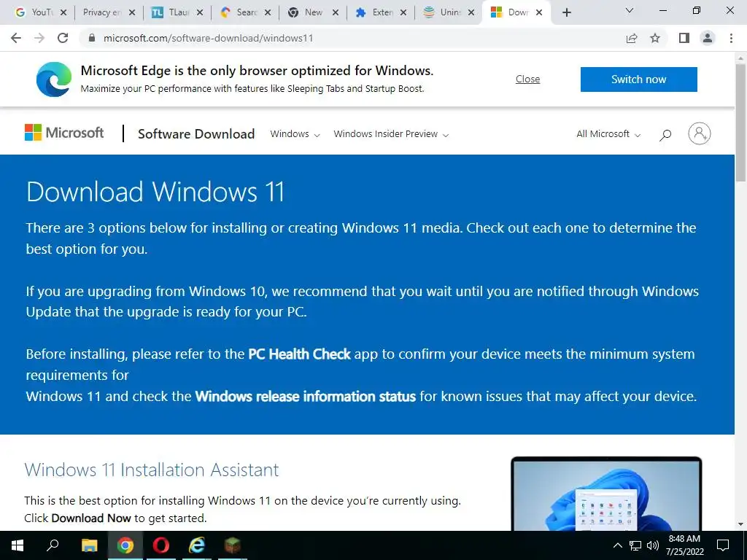Screen dimensions: 747x560
Task: Open network status tray icon
Action: click(x=635, y=545)
